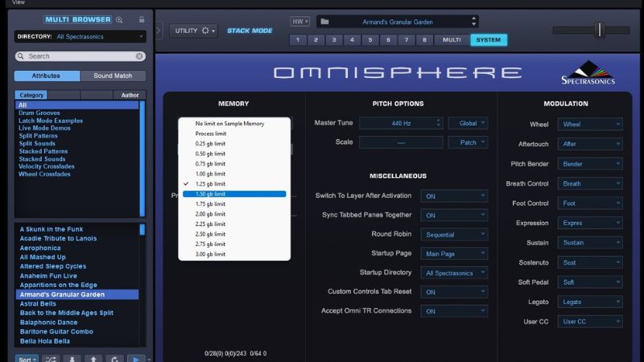
Task: Click the refresh browser icon
Action: [x=115, y=359]
